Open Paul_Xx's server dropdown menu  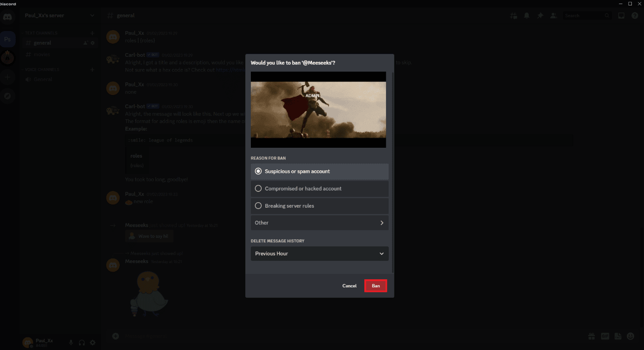[x=59, y=16]
